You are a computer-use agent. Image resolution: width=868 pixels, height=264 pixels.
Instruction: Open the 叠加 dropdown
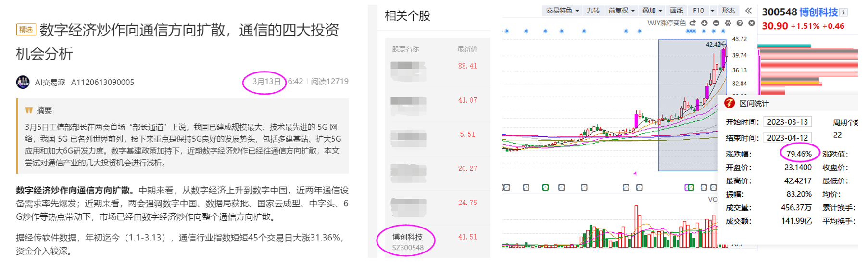(x=652, y=11)
